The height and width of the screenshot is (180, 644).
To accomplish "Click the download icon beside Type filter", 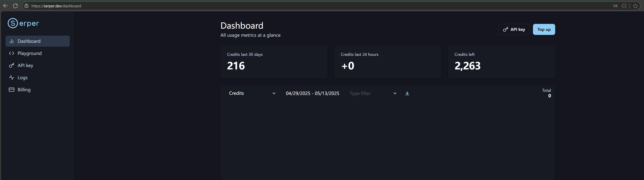I will coord(407,93).
